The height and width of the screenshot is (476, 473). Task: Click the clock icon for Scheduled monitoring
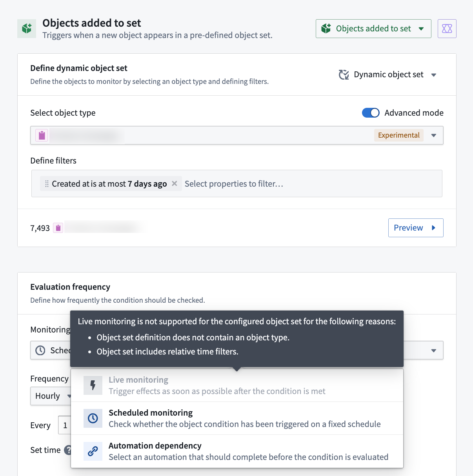click(x=93, y=418)
